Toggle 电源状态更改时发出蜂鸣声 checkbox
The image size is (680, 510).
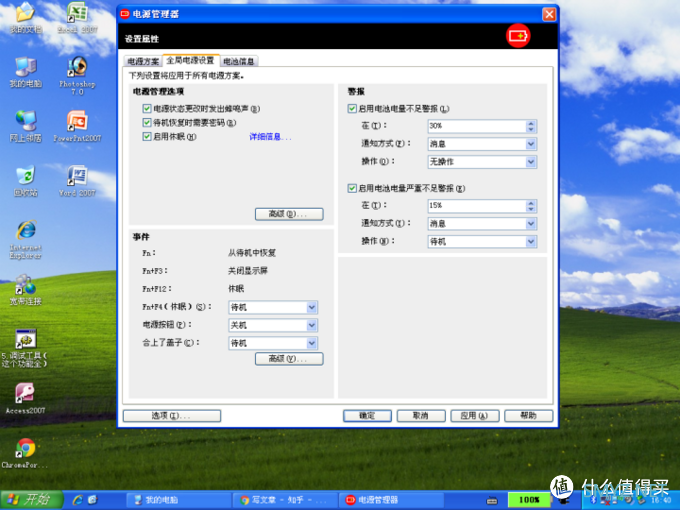[x=147, y=108]
